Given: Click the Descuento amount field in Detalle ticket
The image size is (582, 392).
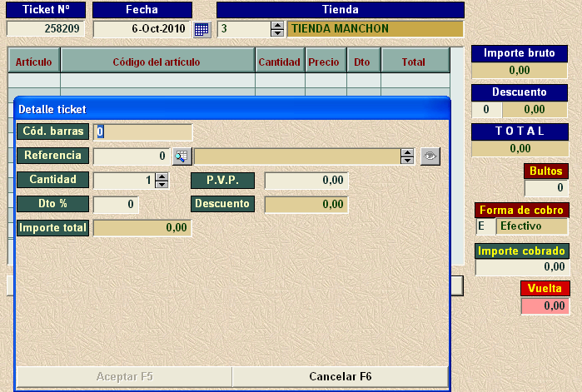Looking at the screenshot, I should (306, 205).
